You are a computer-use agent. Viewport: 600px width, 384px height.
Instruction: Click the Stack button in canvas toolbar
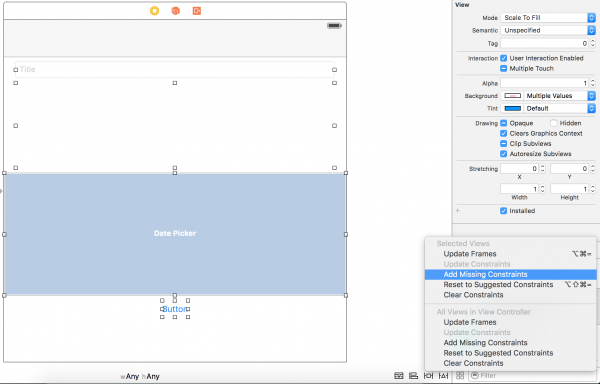point(399,376)
